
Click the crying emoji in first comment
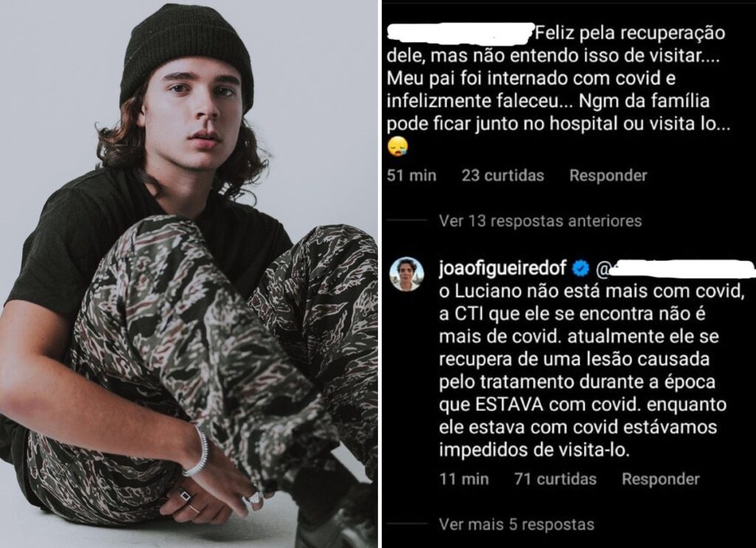(398, 147)
